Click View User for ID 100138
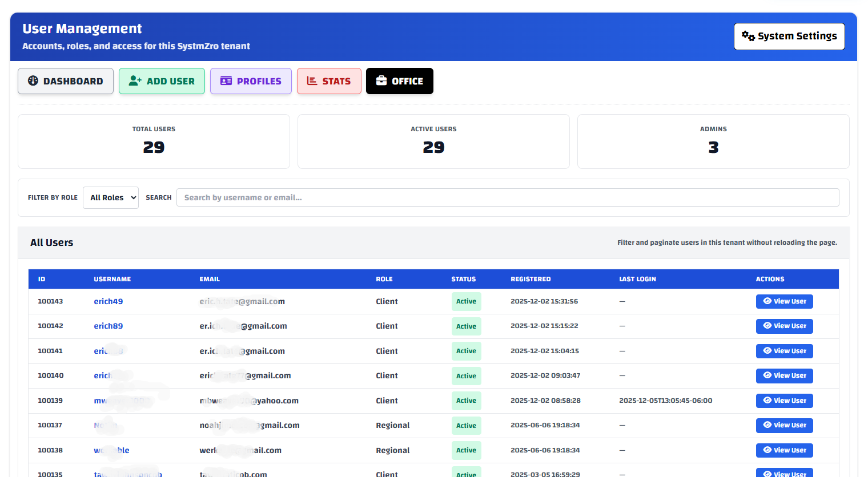868x477 pixels. point(784,450)
